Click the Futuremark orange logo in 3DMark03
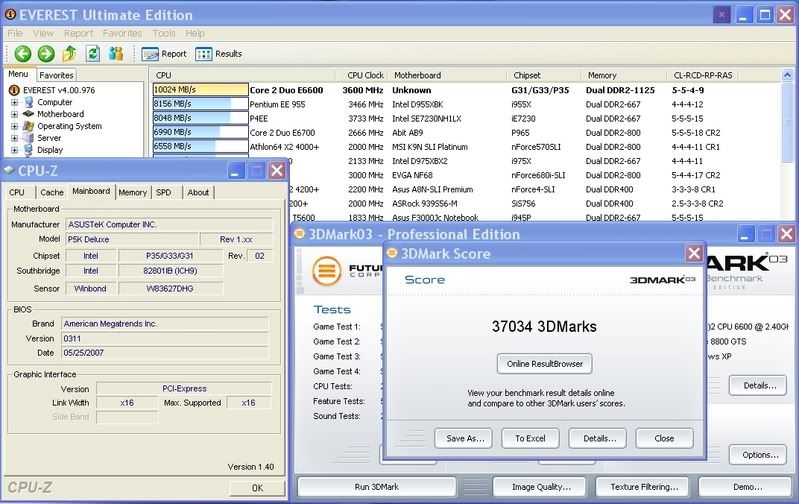 [x=327, y=271]
